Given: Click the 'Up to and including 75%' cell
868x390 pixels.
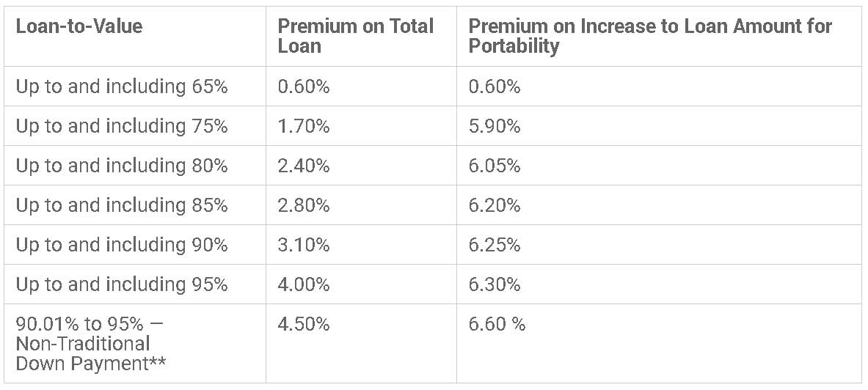Looking at the screenshot, I should 122,126.
